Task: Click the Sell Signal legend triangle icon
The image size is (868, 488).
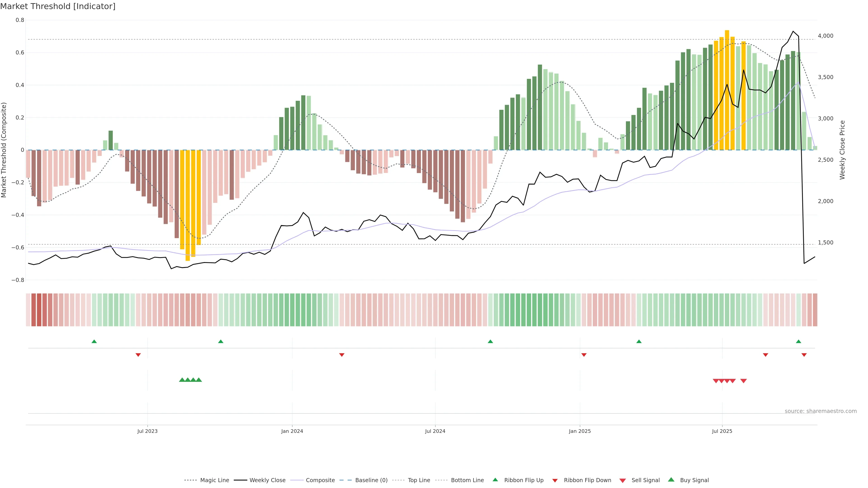Action: coord(622,480)
